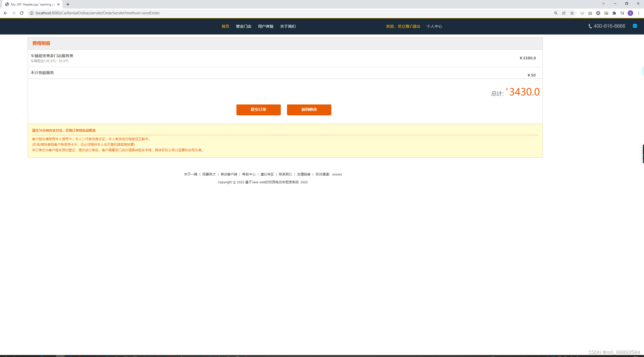
Task: Open the zoom magnifier icon in address bar
Action: [x=556, y=13]
